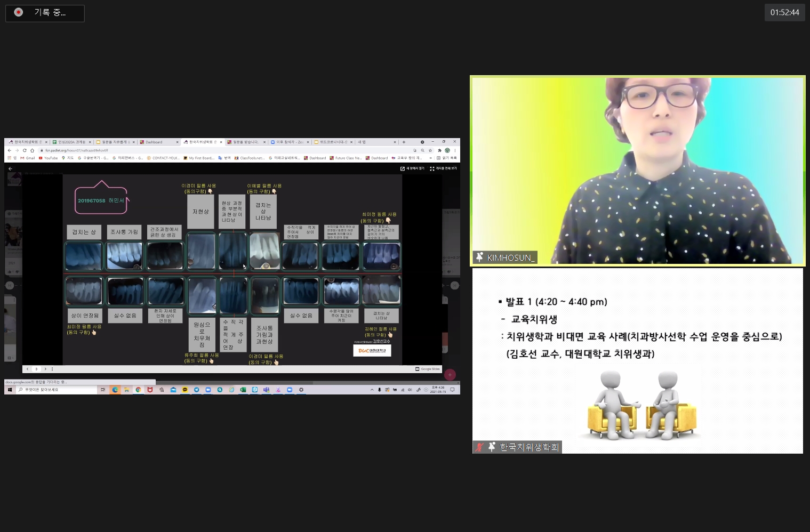
Task: Click '새 창에서 열기' open in new window
Action: click(x=412, y=168)
